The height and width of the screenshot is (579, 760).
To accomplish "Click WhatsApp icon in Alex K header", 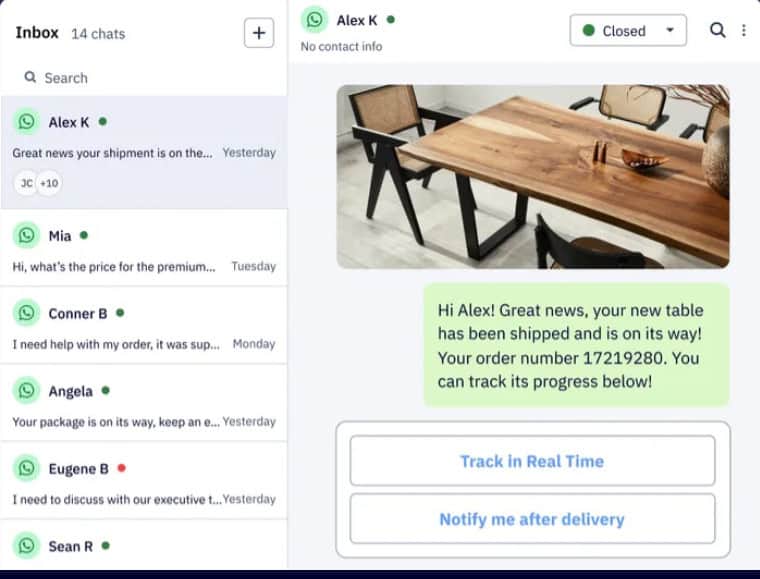I will (x=315, y=20).
